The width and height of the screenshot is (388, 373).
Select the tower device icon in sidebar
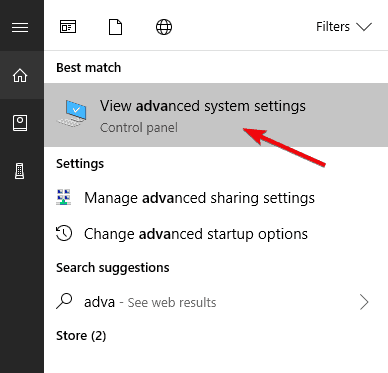[20, 171]
